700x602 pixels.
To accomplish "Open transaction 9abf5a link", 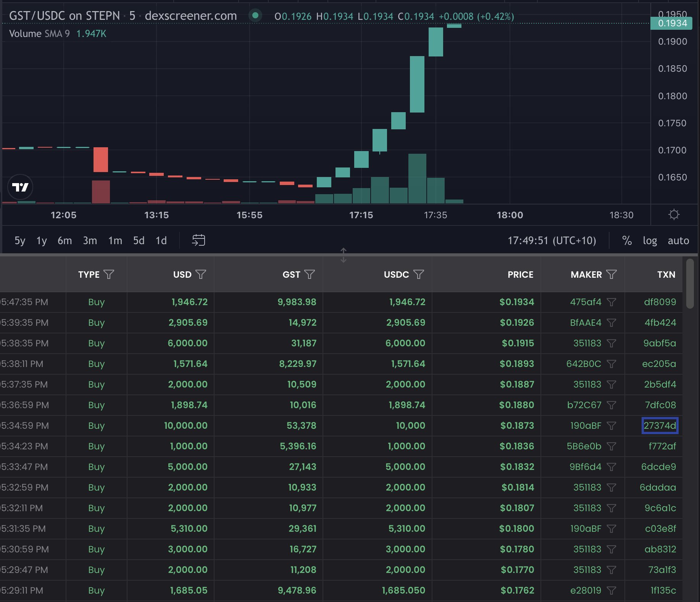I will click(x=660, y=343).
